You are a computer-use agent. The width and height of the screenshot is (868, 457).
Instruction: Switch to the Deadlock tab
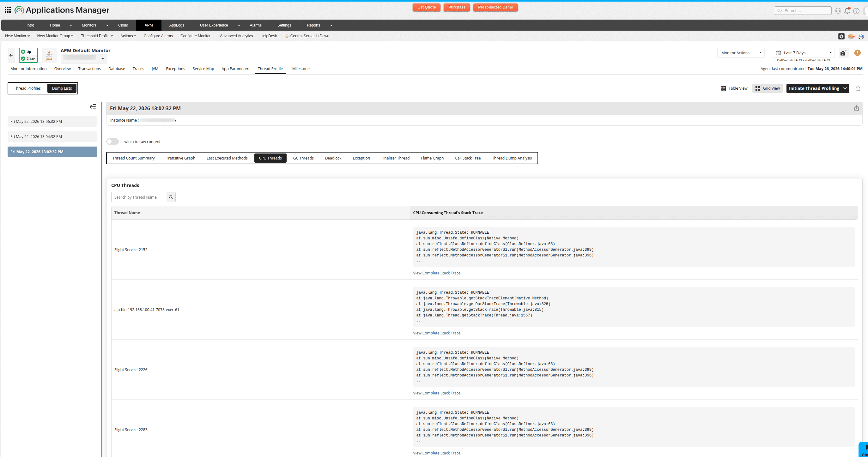[333, 158]
